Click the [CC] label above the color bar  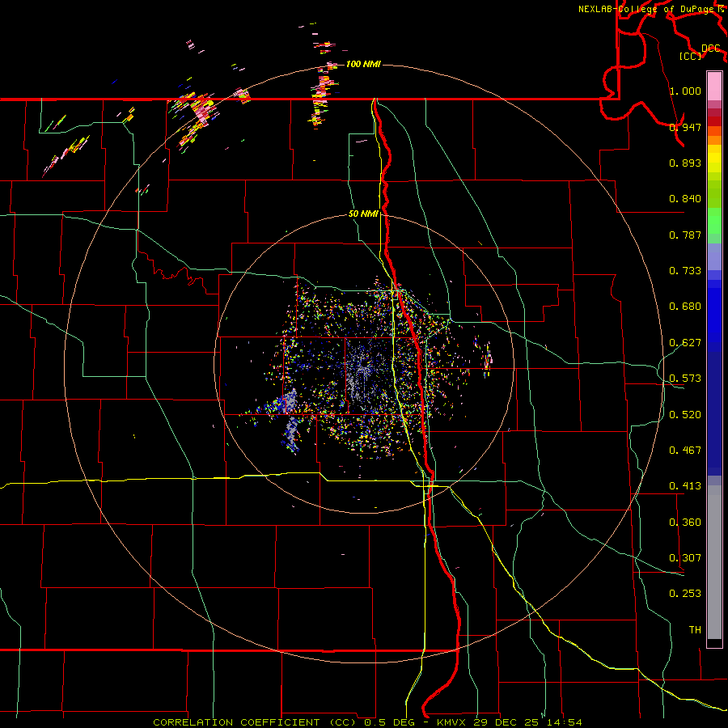(x=691, y=56)
